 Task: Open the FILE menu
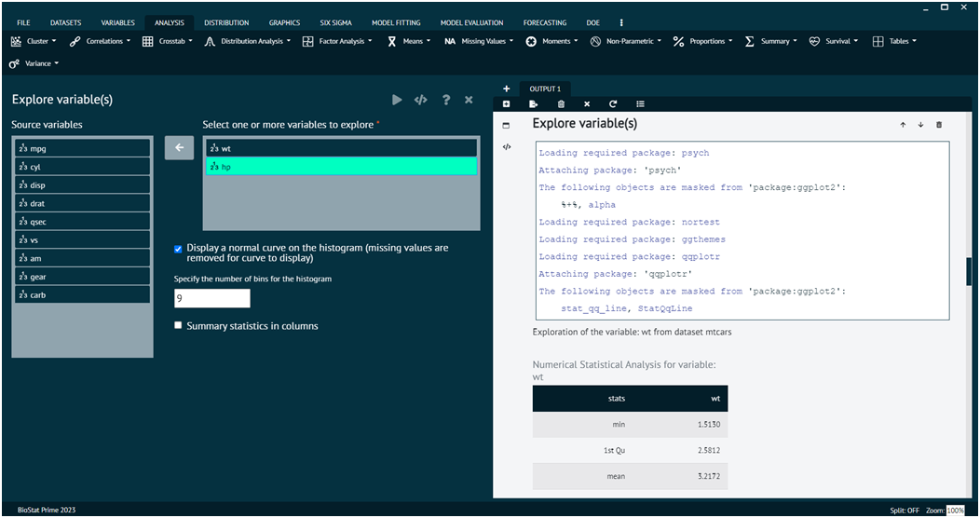coord(23,22)
